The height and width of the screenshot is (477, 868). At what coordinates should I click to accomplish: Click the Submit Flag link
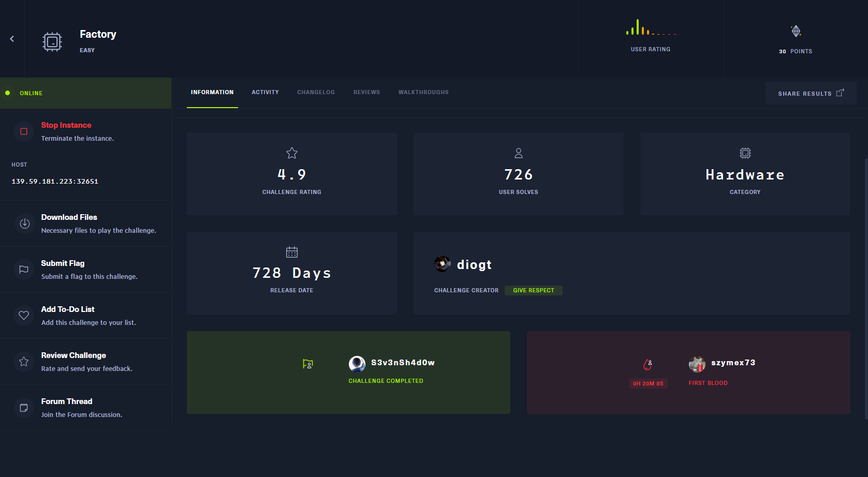click(x=63, y=263)
